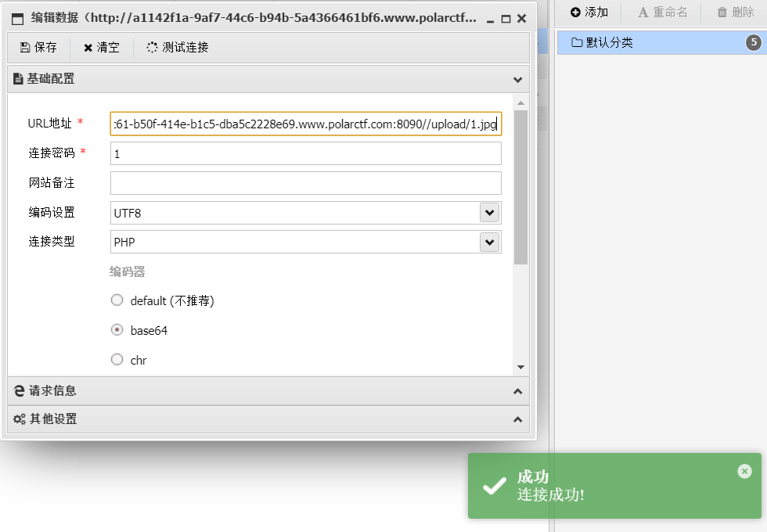Viewport: 767px width, 532px height.
Task: Click the 其他设置 gears icon
Action: click(x=19, y=419)
